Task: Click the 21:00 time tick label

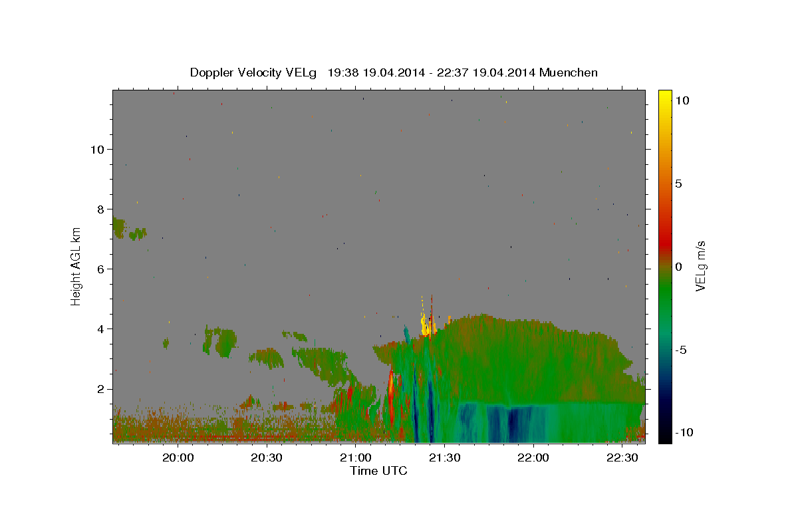Action: coord(356,458)
